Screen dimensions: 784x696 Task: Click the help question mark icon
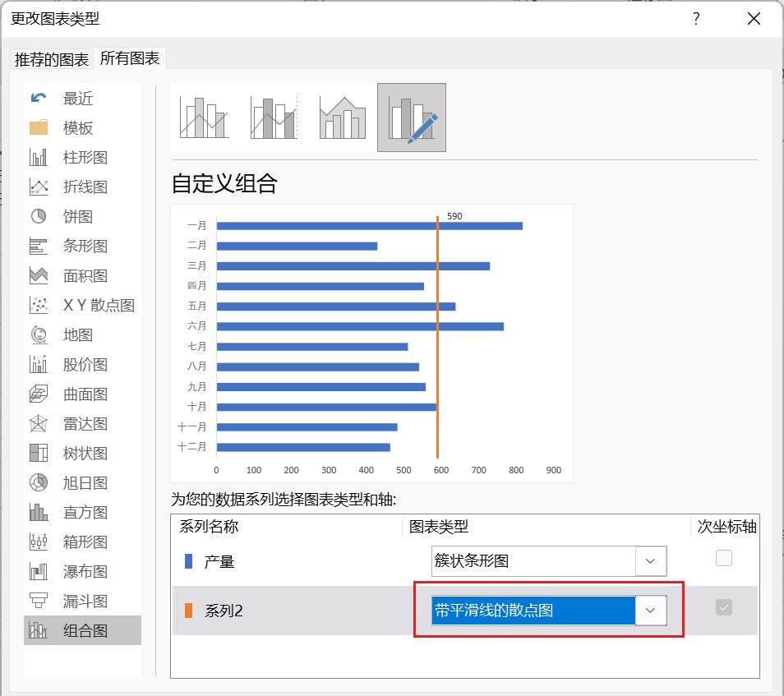click(696, 19)
